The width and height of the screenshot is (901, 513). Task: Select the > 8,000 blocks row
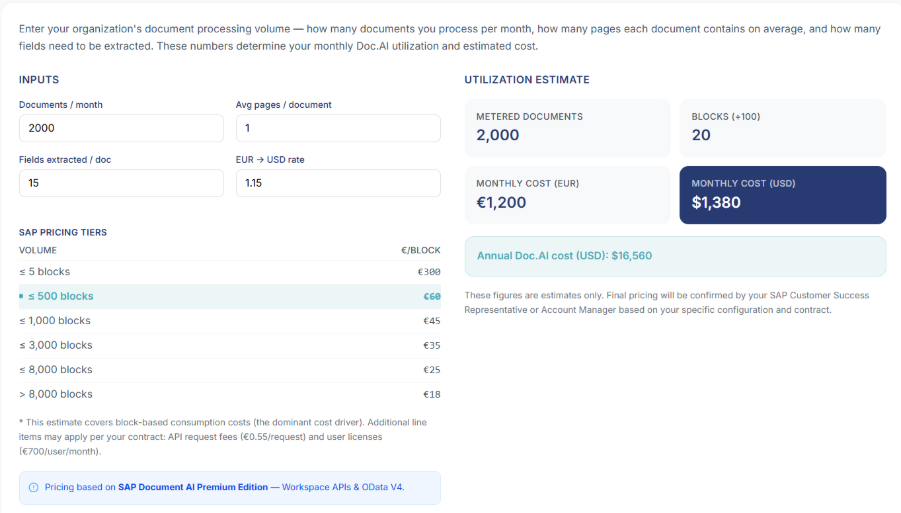[230, 395]
